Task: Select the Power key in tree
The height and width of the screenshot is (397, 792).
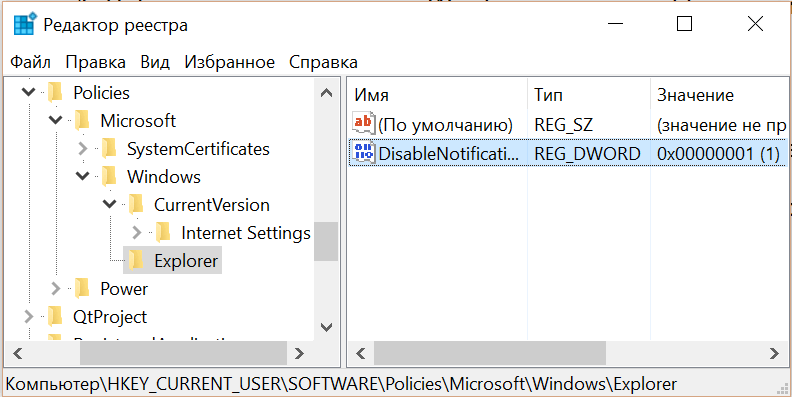Action: [x=124, y=289]
